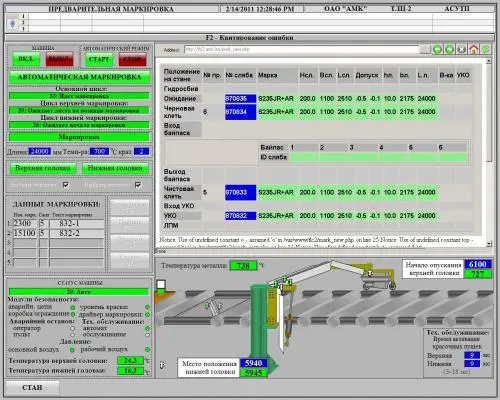This screenshot has height=400, width=500.
Task: Click the row 1 start position field 2300
Action: pos(25,223)
